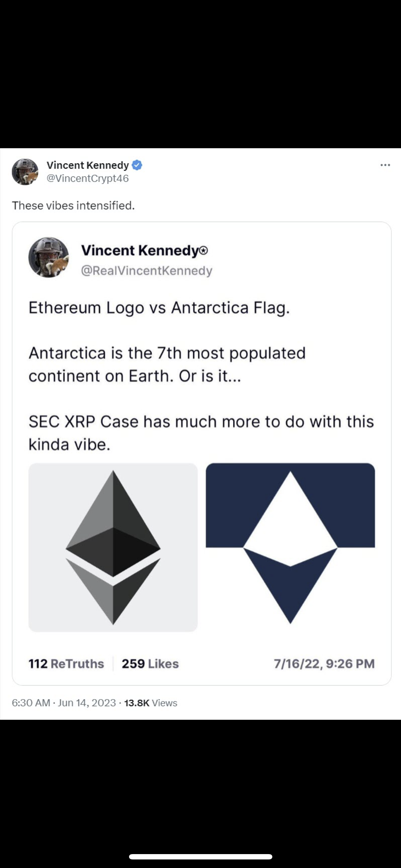
Task: Open the @RealVincentKennedy handle in quoted post
Action: tap(146, 271)
